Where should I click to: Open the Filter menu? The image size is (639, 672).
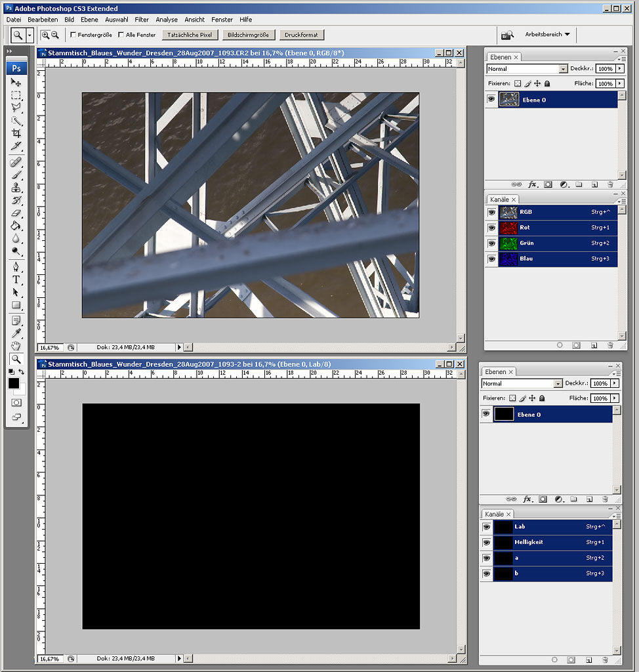tap(142, 20)
